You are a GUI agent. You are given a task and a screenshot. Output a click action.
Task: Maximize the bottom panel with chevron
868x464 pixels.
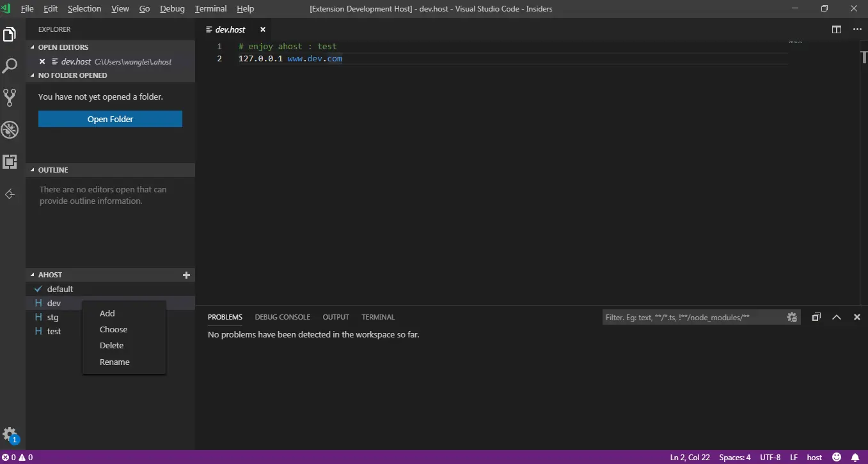point(836,317)
